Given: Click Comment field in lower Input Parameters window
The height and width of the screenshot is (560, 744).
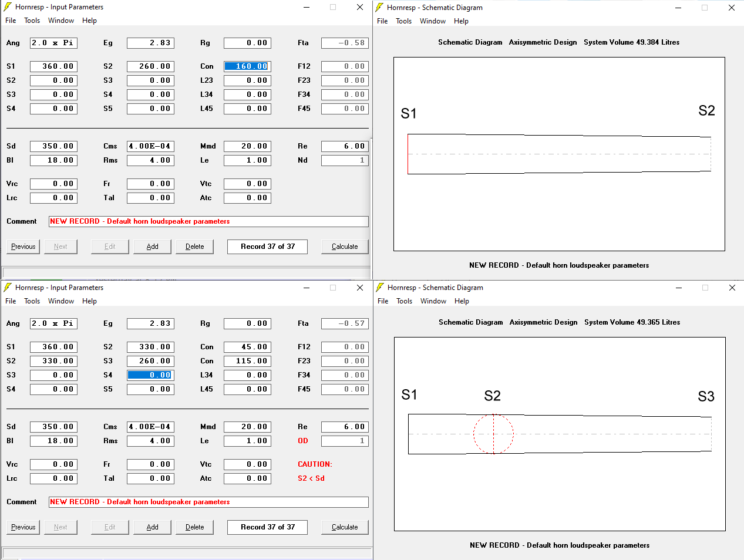Looking at the screenshot, I should (x=208, y=502).
